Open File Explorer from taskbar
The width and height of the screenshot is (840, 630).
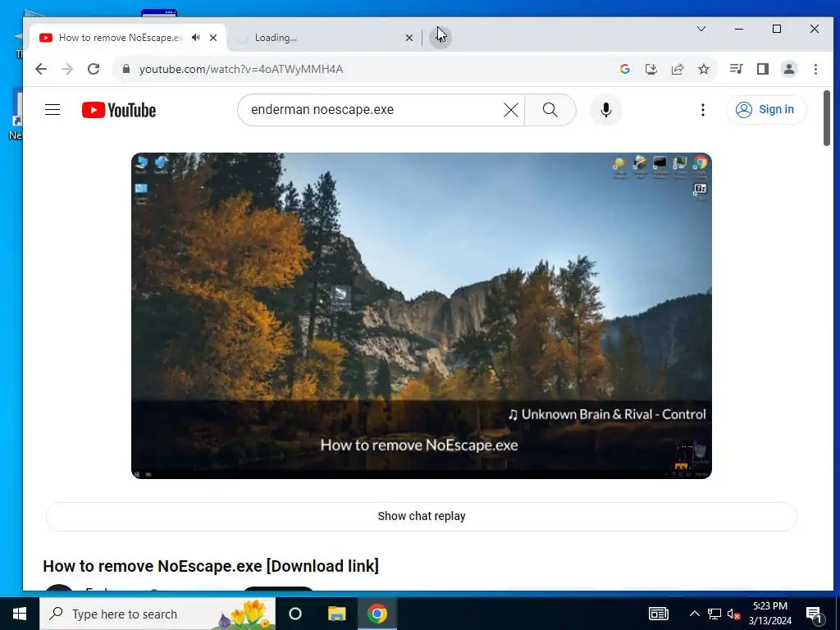336,614
